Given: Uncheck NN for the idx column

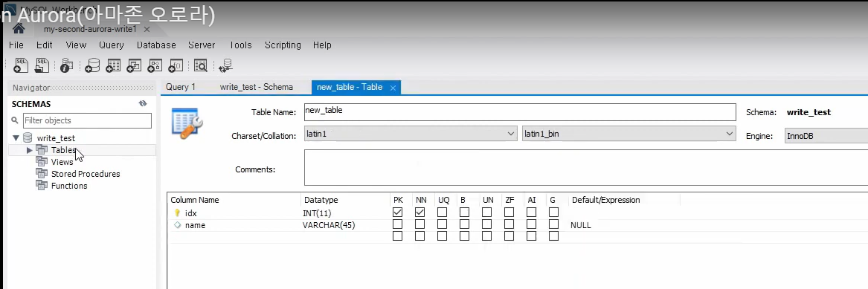Looking at the screenshot, I should point(419,212).
